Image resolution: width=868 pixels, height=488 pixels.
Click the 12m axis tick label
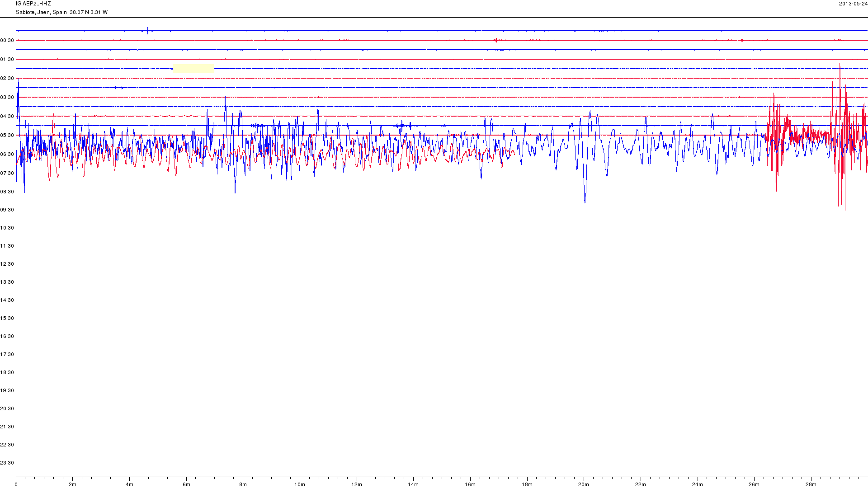(357, 485)
